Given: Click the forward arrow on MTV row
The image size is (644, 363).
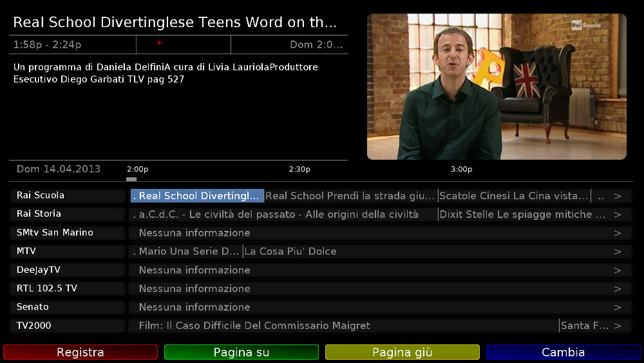Looking at the screenshot, I should point(618,251).
